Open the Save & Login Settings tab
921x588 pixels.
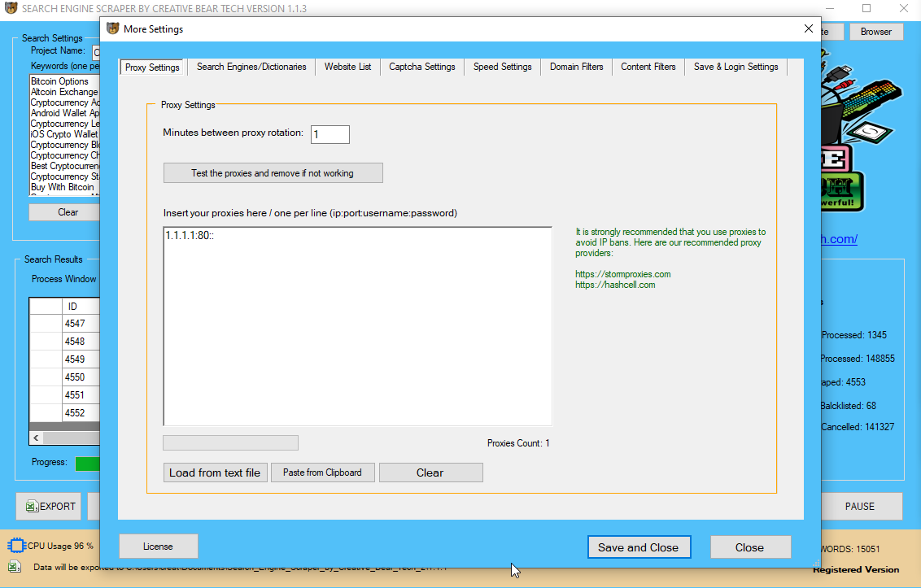735,68
